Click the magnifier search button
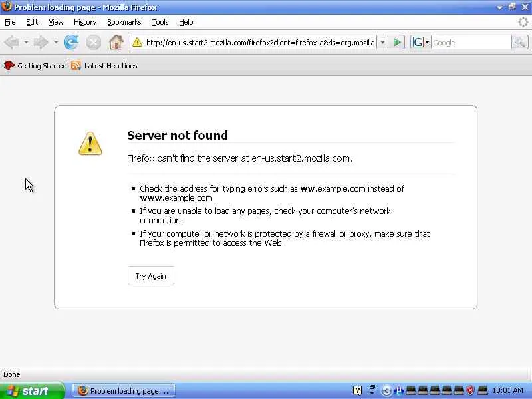Viewport: 532px width, 399px height. pyautogui.click(x=520, y=43)
